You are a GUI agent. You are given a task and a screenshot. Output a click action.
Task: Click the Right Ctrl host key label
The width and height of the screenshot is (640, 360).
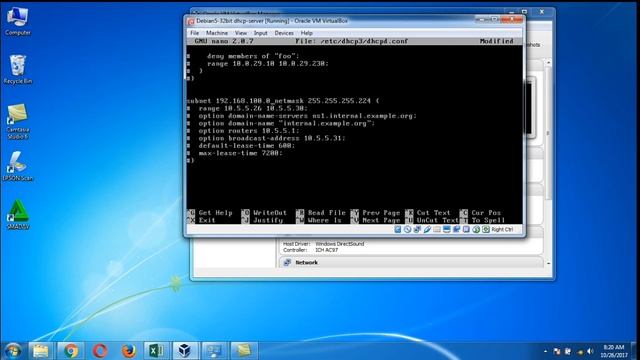pyautogui.click(x=502, y=229)
